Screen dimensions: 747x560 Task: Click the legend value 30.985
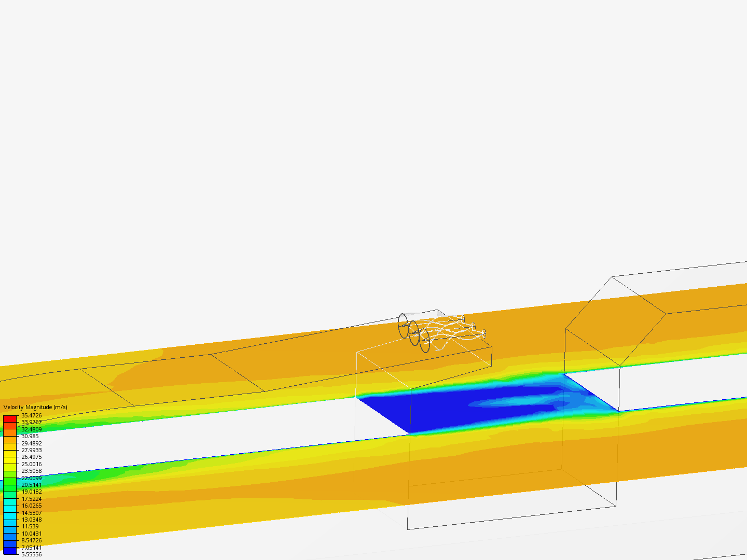(x=30, y=436)
